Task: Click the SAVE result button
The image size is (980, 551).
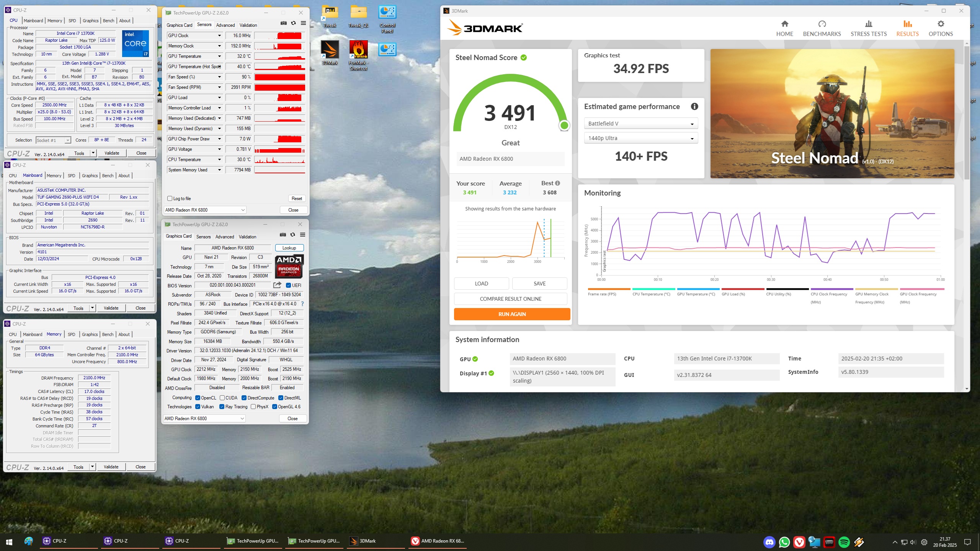Action: (539, 284)
